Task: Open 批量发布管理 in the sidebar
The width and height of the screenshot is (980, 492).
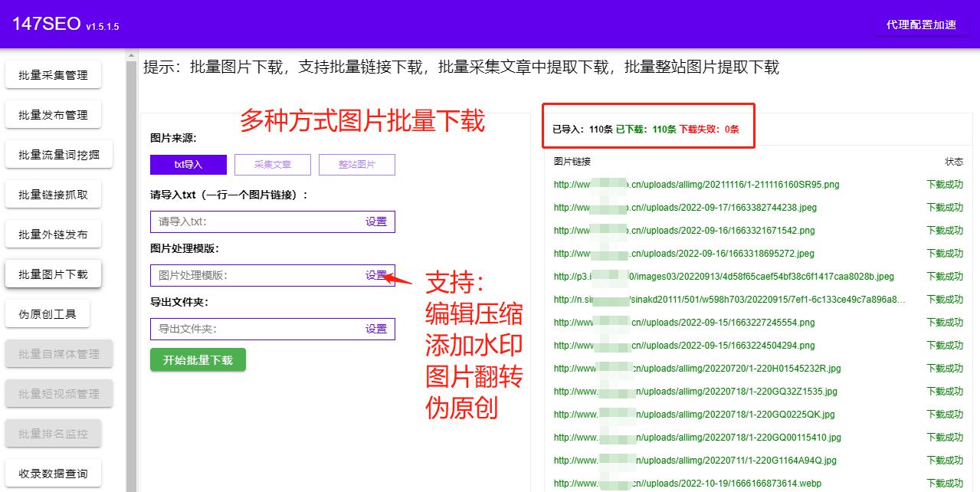Action: click(53, 114)
